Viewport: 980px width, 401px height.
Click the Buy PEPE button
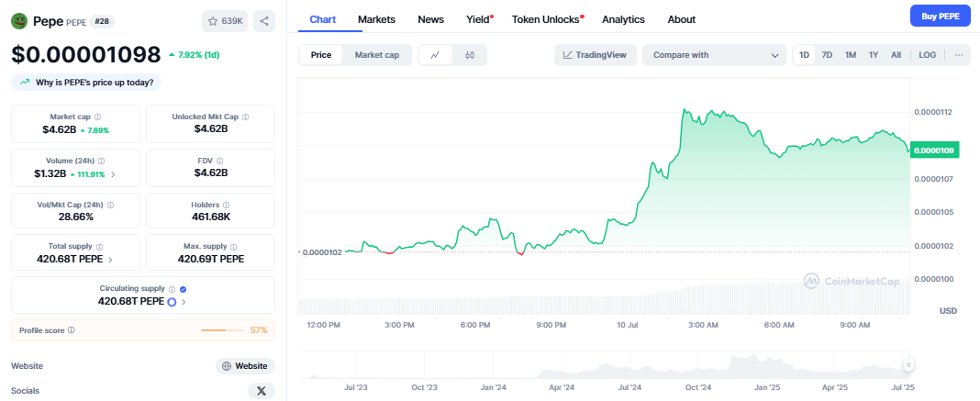point(940,17)
